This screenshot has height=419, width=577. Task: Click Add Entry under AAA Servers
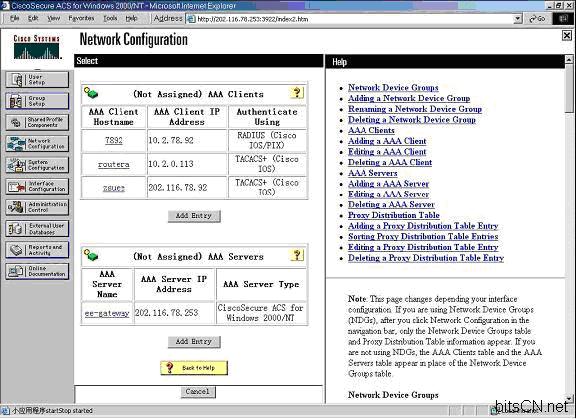click(194, 342)
